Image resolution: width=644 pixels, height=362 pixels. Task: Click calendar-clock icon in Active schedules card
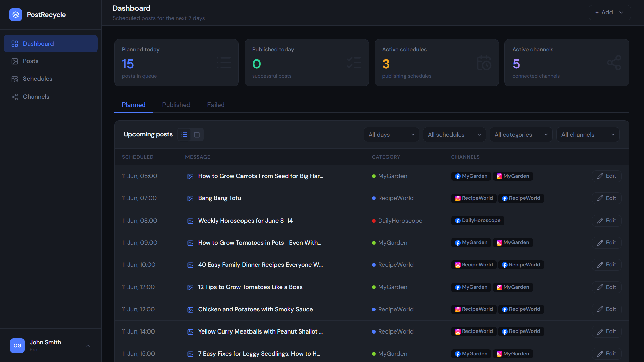[484, 63]
